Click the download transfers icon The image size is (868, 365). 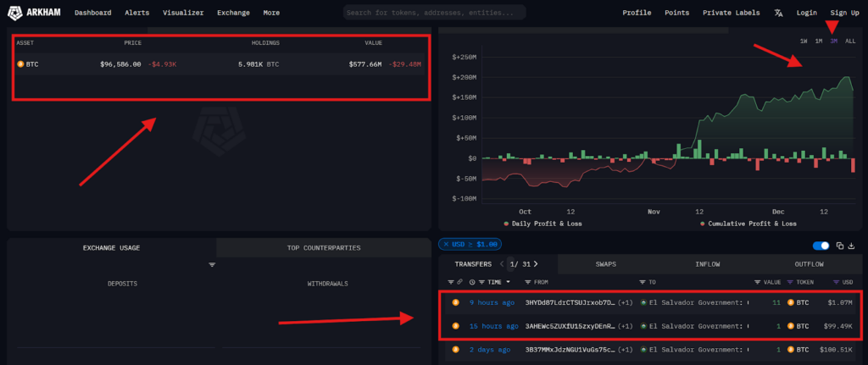coord(851,246)
